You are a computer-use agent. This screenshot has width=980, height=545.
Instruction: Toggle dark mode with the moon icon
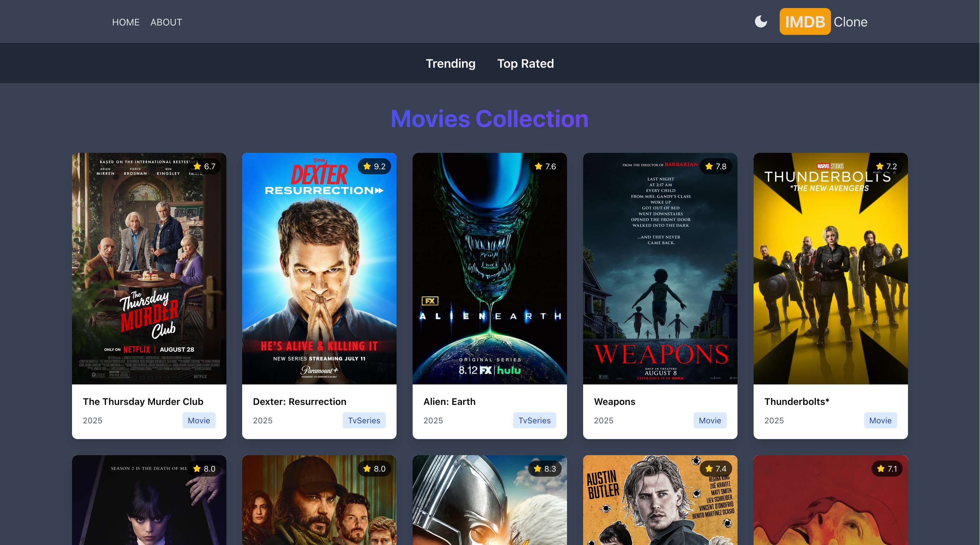click(761, 21)
